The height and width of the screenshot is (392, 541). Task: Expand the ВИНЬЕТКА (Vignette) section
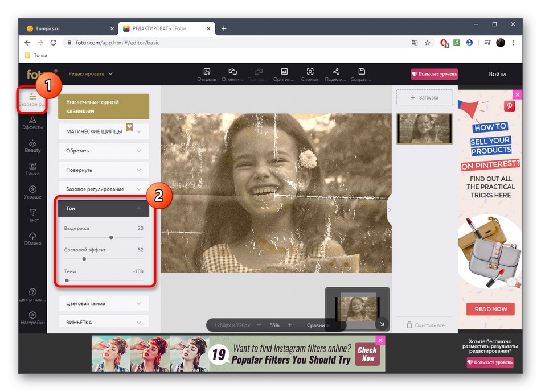(104, 323)
